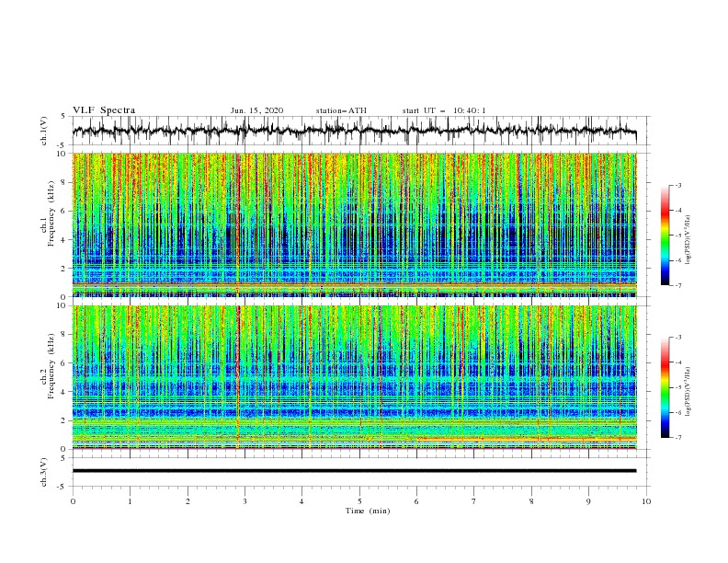Click time axis tick label "6"
This screenshot has height=563, width=728.
coord(416,501)
